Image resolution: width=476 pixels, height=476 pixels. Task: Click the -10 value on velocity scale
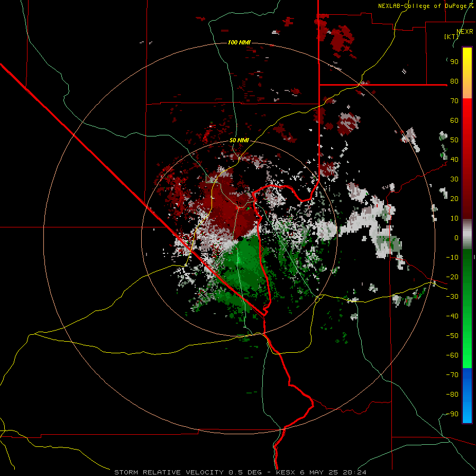(x=452, y=258)
